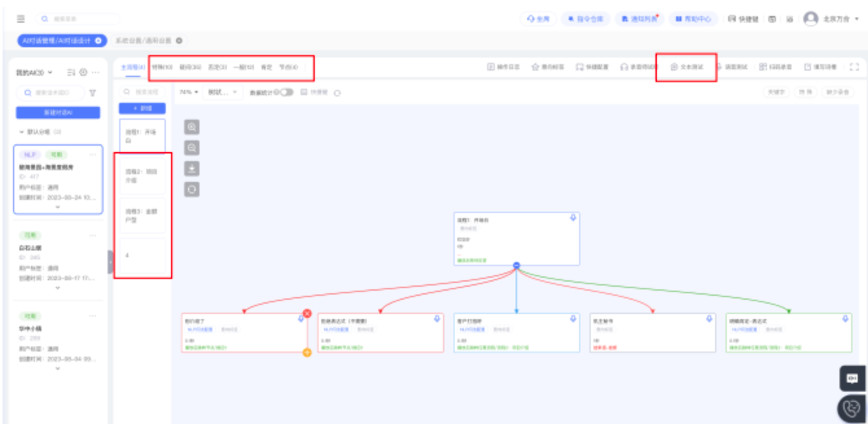Open the 74% zoom level dropdown
The width and height of the screenshot is (868, 424).
tap(188, 93)
